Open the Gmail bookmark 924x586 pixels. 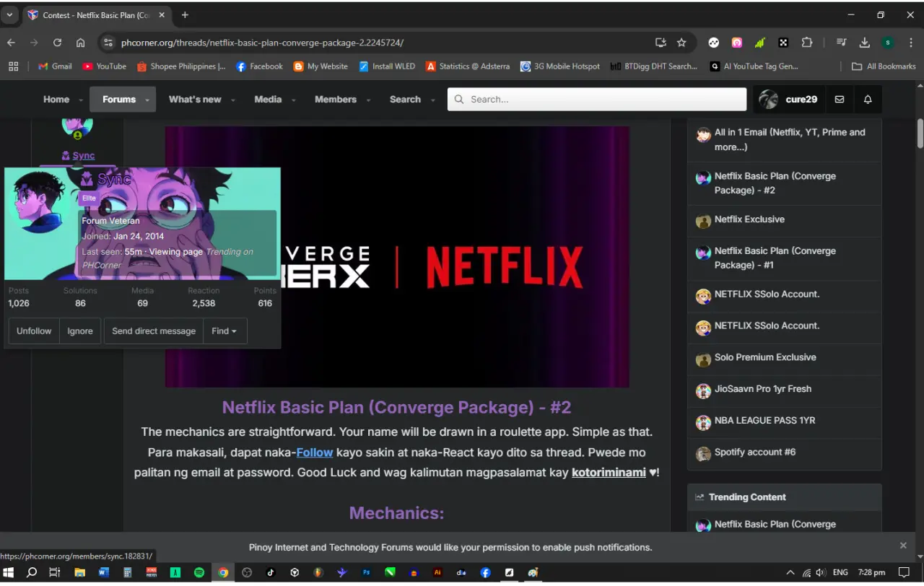(55, 66)
